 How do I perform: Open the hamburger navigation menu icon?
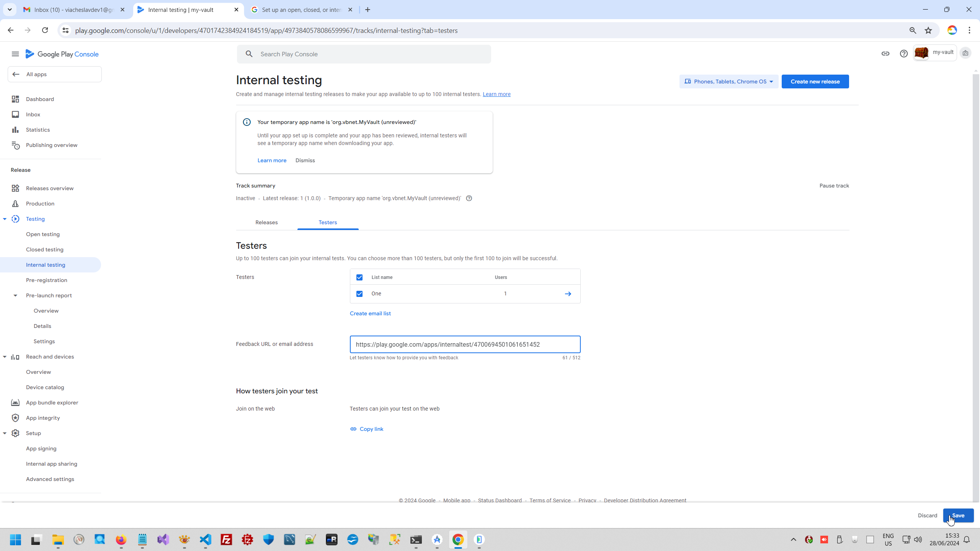point(15,54)
